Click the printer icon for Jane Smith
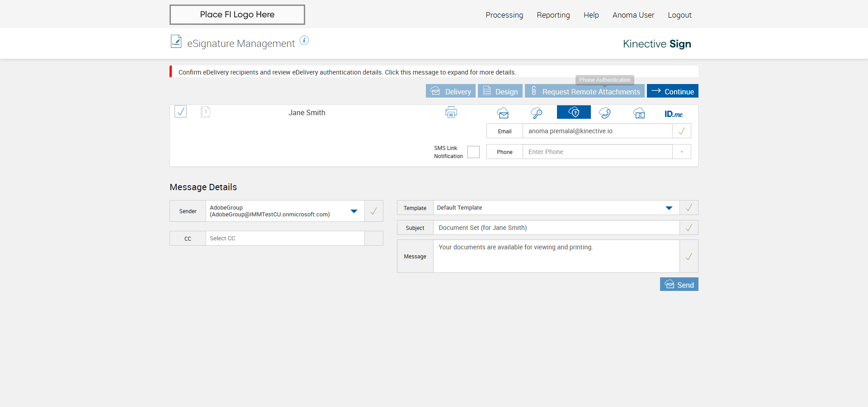 pos(451,112)
